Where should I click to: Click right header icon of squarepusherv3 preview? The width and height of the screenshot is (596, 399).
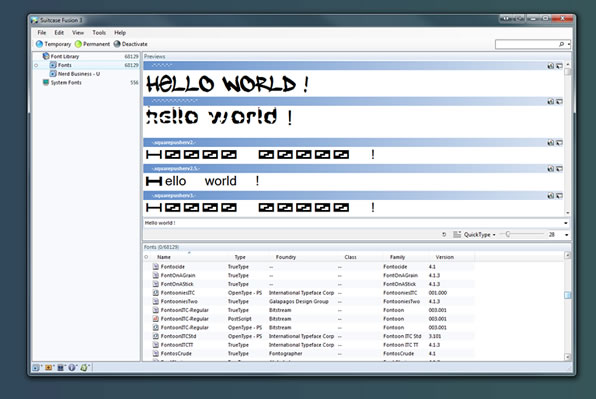point(560,196)
